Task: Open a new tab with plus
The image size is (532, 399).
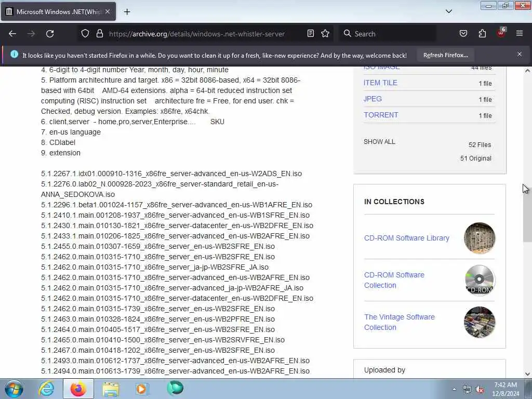Action: [x=127, y=12]
